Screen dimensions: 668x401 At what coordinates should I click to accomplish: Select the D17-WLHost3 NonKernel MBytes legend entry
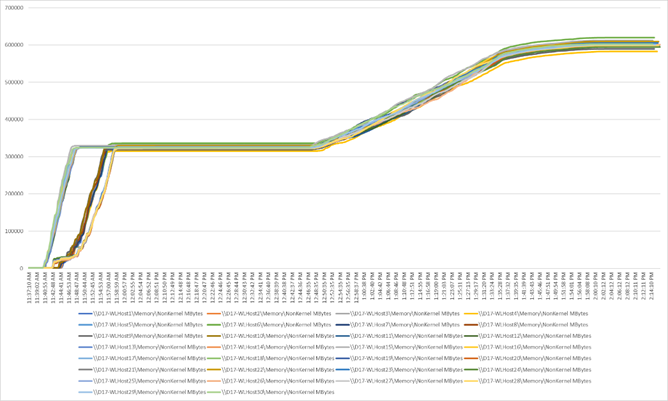click(x=397, y=314)
